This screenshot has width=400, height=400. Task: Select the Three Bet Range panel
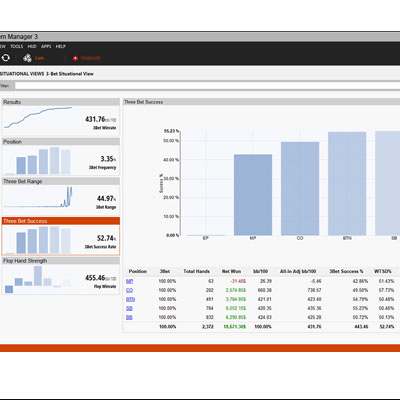pyautogui.click(x=61, y=196)
